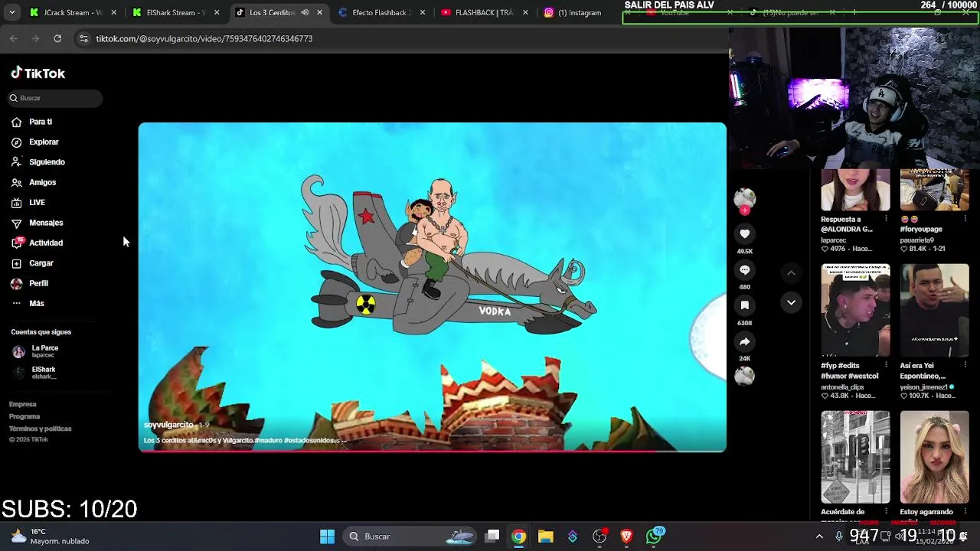Viewport: 980px width, 551px height.
Task: Open creator avatar above the like button
Action: pos(744,199)
